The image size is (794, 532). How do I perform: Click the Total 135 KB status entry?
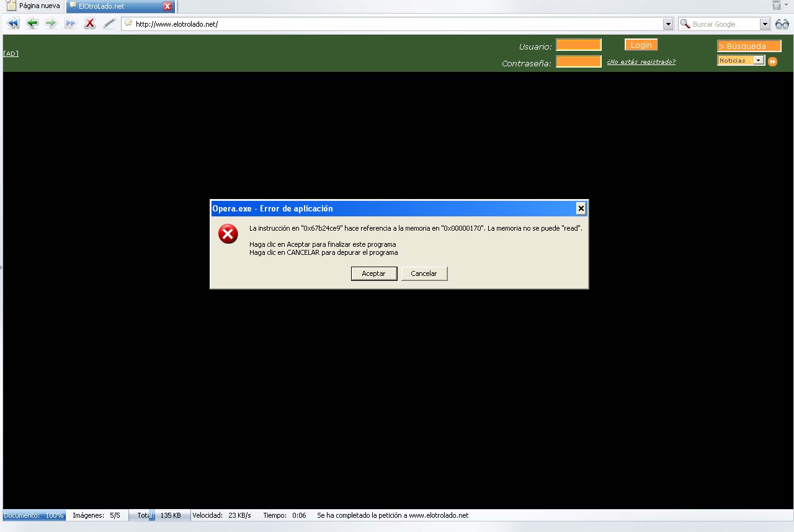159,515
